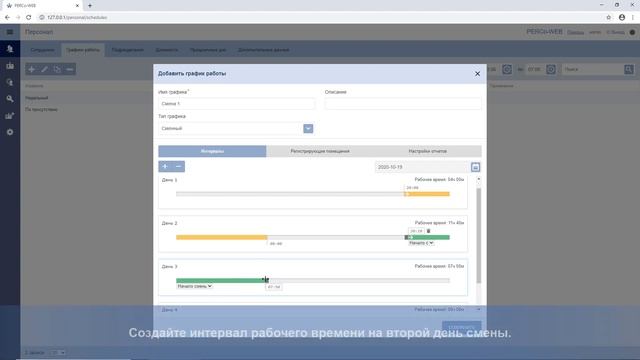Open a new browser tab
Image resolution: width=640 pixels, height=360 pixels.
pos(90,6)
